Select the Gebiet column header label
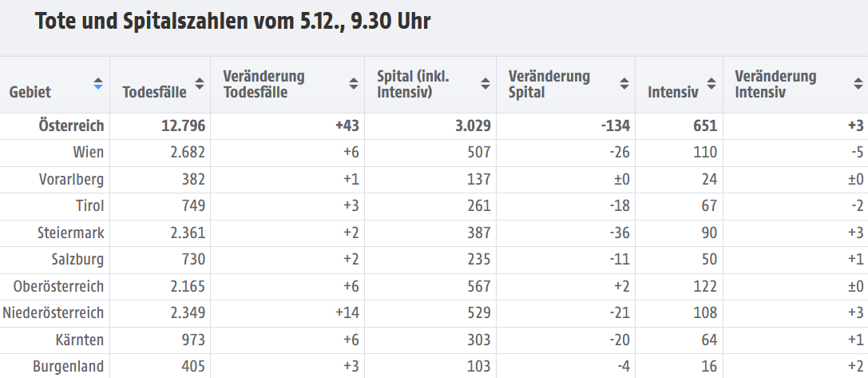The height and width of the screenshot is (378, 868). tap(30, 92)
